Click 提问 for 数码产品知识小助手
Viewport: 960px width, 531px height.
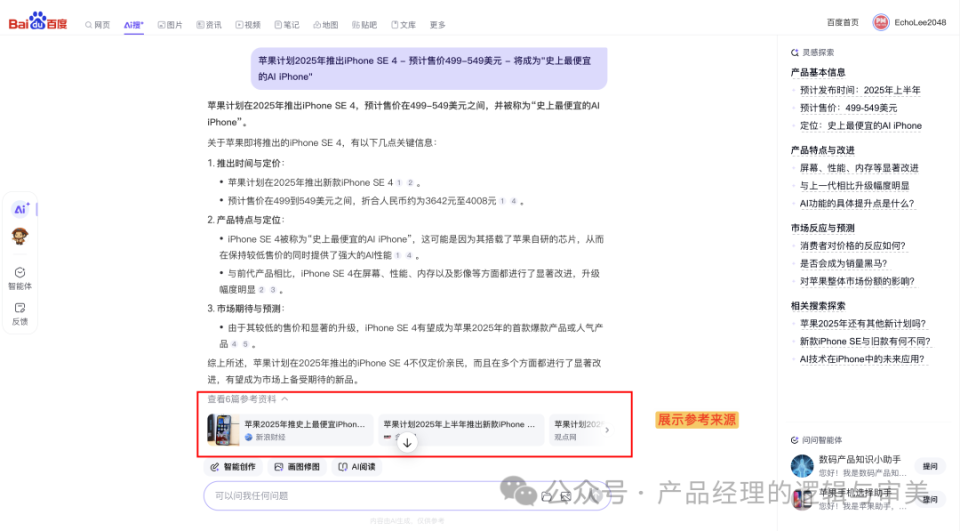[x=930, y=467]
